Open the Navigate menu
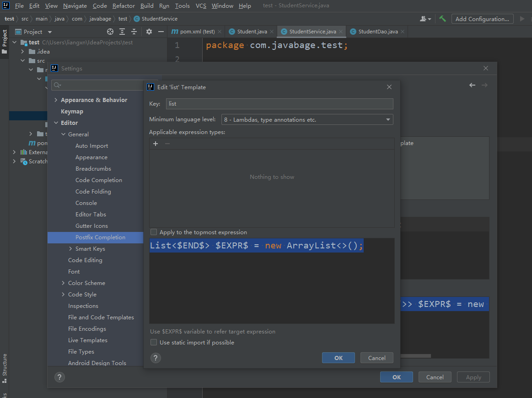Screen dimensions: 532x398 pos(75,6)
